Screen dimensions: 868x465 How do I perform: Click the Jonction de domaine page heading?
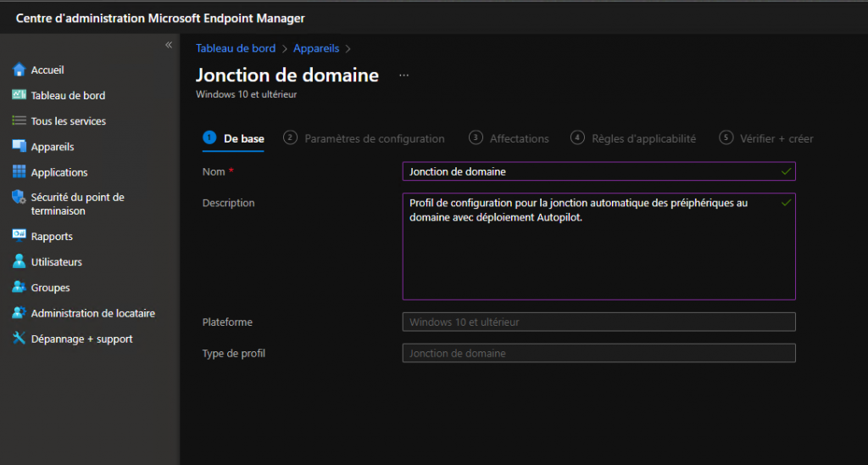pyautogui.click(x=287, y=75)
